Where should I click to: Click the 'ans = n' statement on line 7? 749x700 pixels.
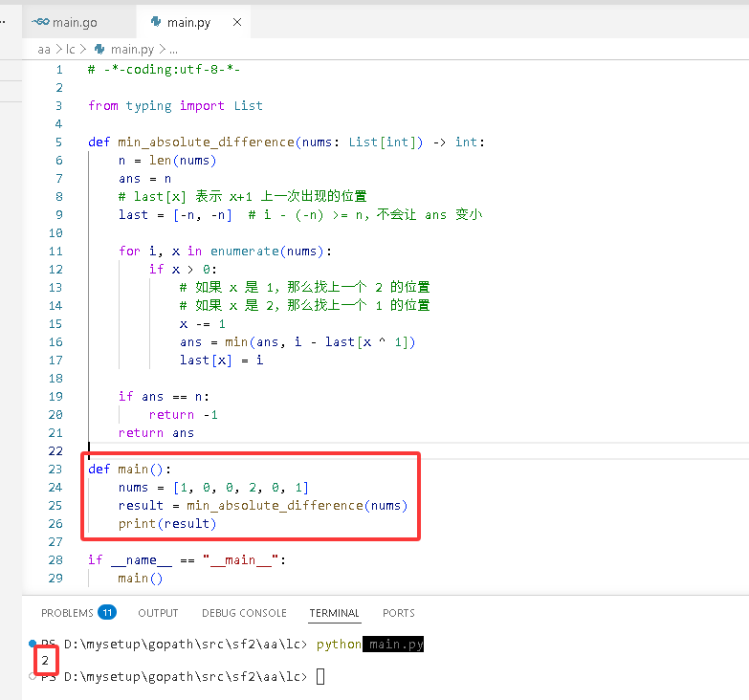tap(144, 179)
